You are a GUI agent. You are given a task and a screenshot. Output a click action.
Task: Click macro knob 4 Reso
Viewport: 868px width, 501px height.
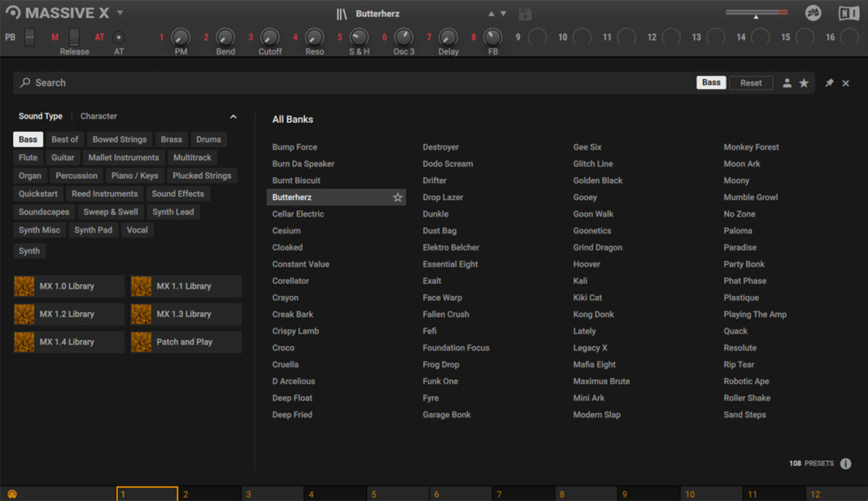point(315,38)
